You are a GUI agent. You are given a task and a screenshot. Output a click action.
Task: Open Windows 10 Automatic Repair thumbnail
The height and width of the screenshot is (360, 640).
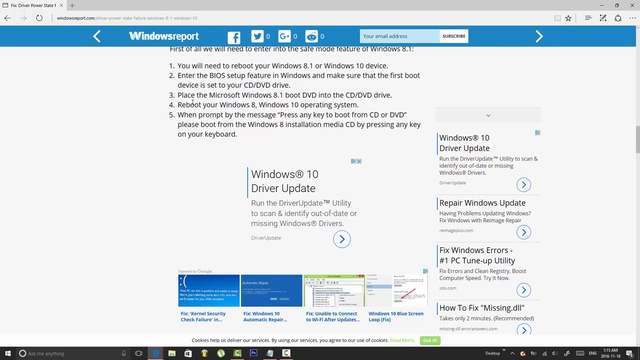[271, 291]
